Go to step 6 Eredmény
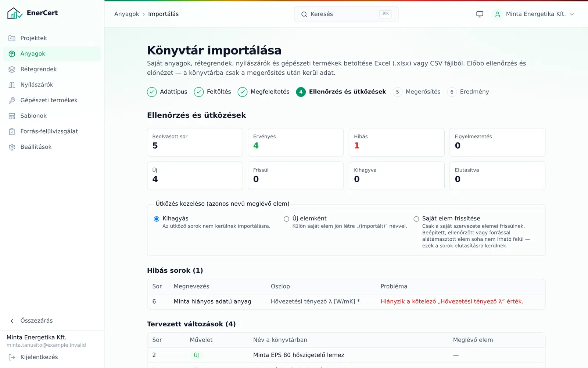 pos(468,92)
